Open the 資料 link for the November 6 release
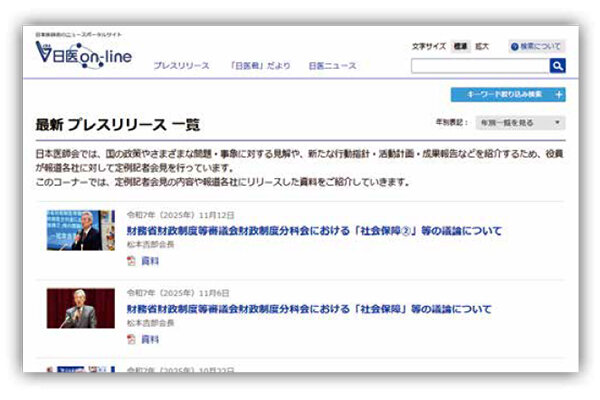 pos(149,339)
